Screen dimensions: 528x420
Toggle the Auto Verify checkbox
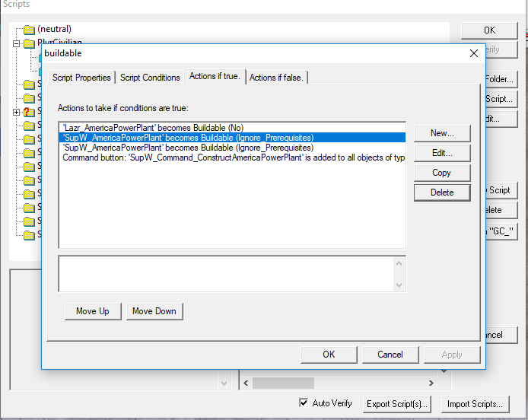[x=304, y=403]
